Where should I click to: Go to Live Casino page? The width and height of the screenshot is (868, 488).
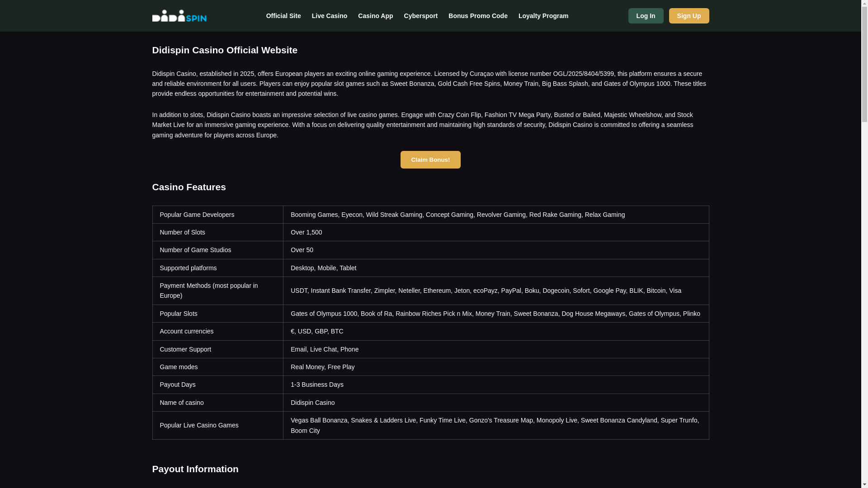pos(330,16)
